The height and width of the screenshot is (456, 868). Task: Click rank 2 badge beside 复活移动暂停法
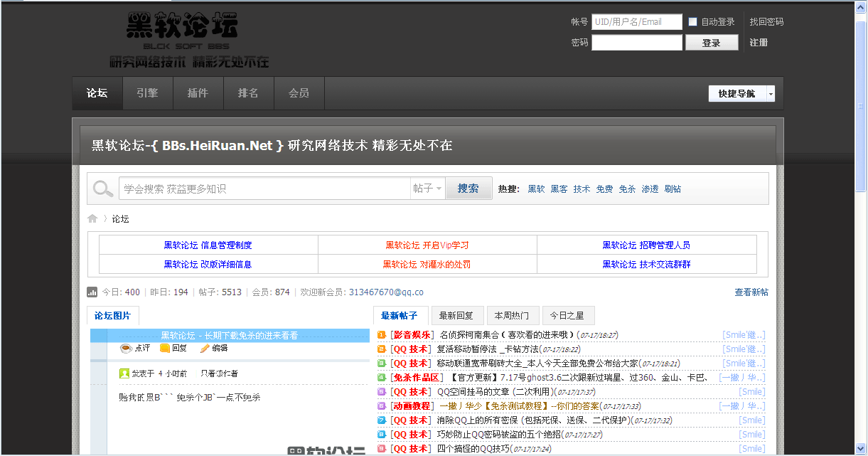click(382, 349)
